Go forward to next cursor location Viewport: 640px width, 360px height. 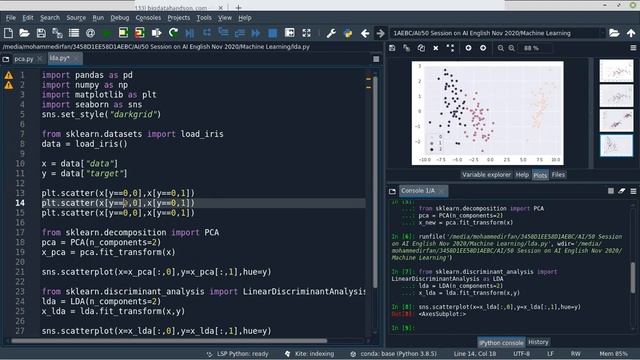[380, 33]
